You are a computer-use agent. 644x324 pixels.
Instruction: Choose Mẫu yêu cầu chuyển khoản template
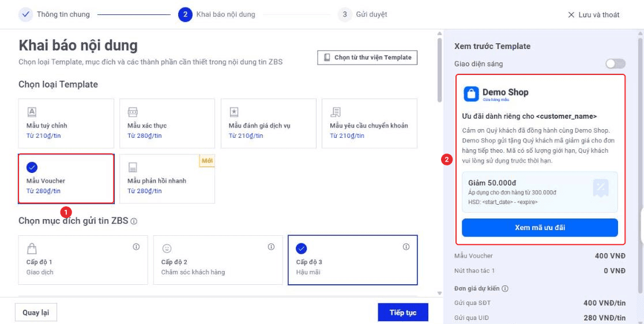click(370, 123)
